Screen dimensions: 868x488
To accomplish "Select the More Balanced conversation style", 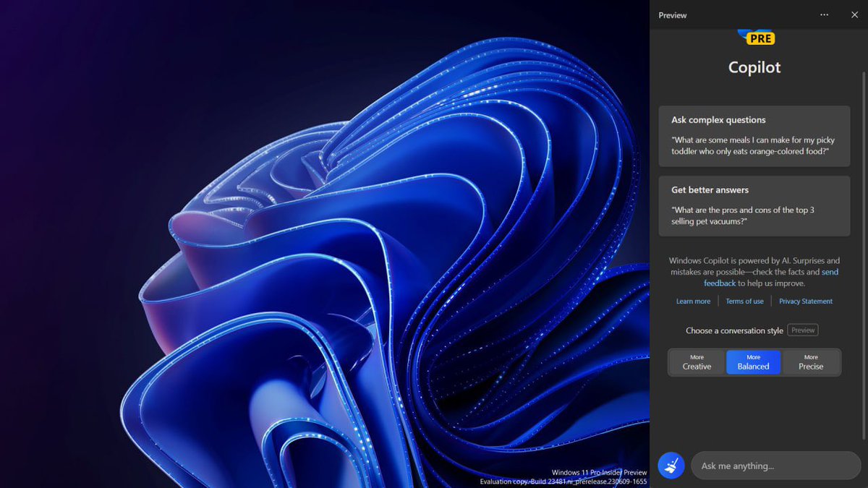I will coord(753,362).
